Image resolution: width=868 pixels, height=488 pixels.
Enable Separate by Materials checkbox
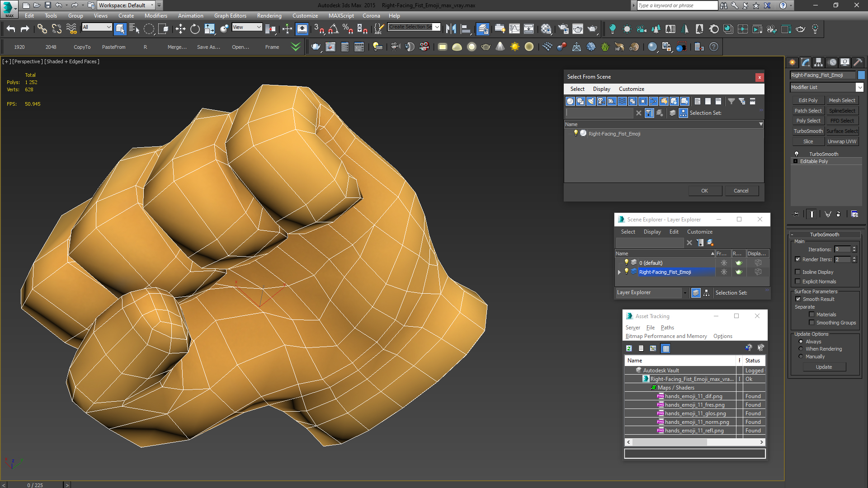point(812,314)
